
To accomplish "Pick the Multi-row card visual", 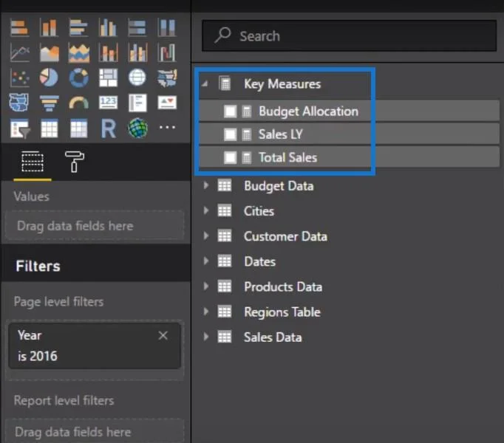I will click(x=137, y=103).
